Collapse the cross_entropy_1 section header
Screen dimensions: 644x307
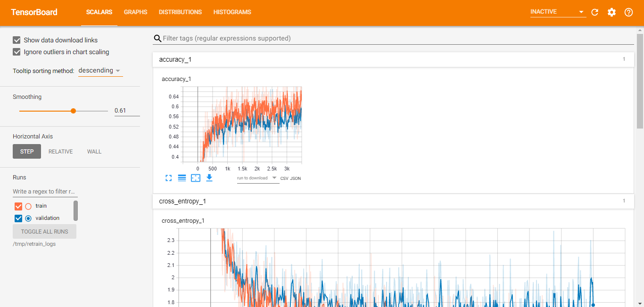pos(393,201)
